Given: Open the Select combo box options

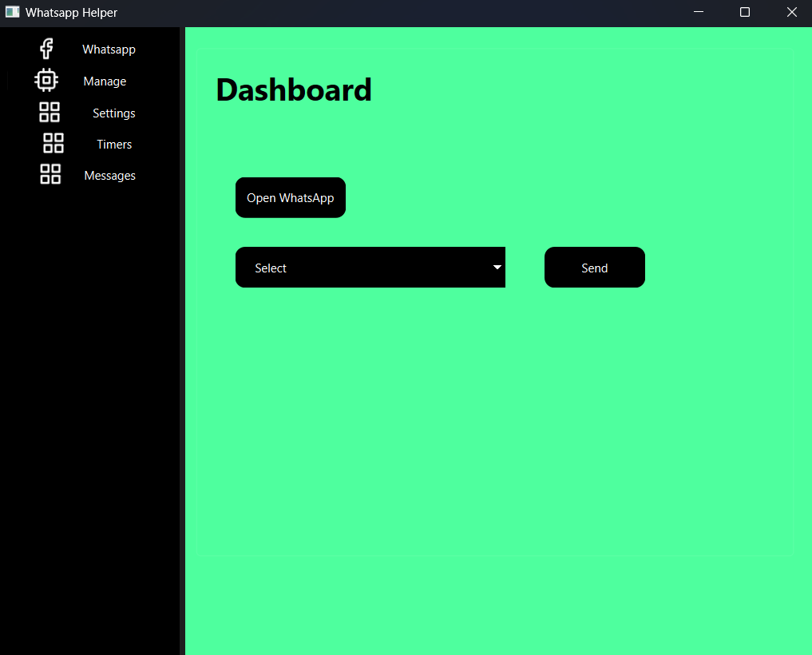Looking at the screenshot, I should [x=370, y=267].
